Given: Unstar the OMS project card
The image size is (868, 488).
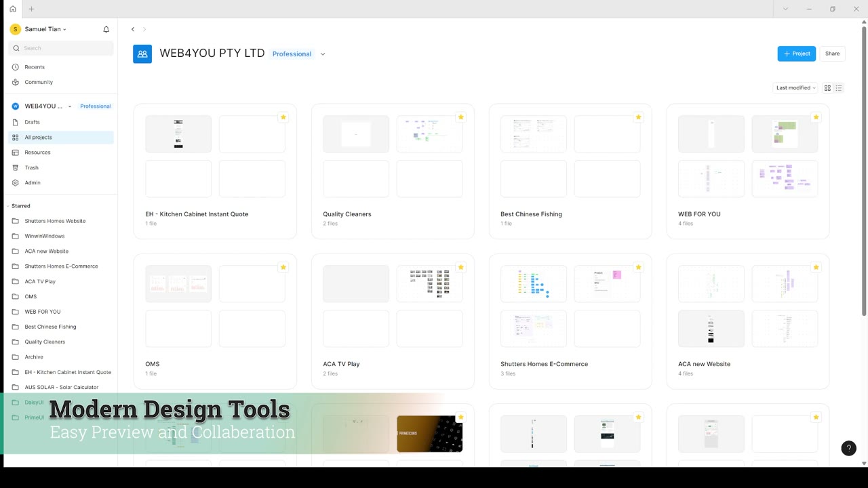Looking at the screenshot, I should 283,267.
